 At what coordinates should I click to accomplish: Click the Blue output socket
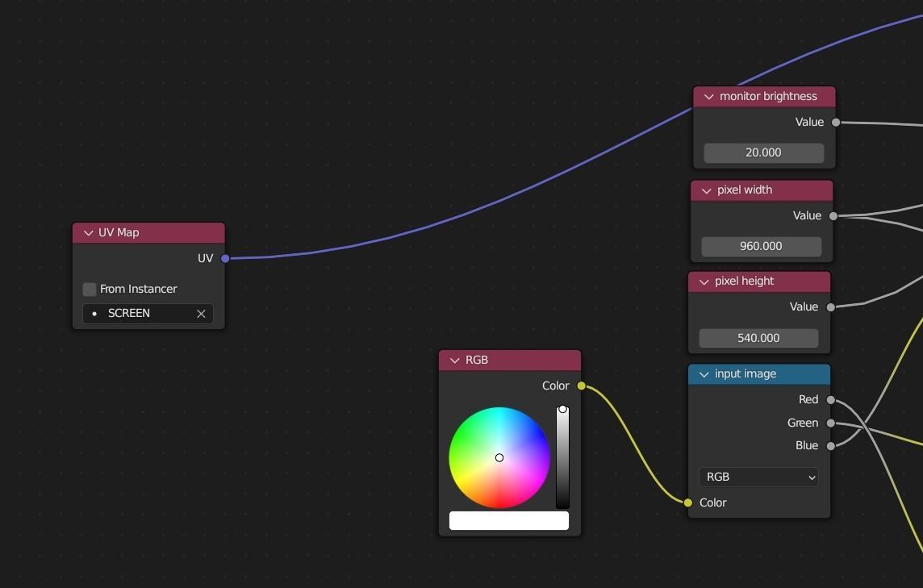pyautogui.click(x=830, y=446)
